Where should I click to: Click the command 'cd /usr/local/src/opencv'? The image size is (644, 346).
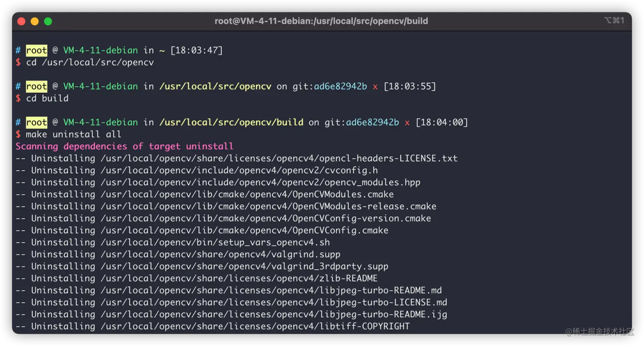[x=90, y=63]
